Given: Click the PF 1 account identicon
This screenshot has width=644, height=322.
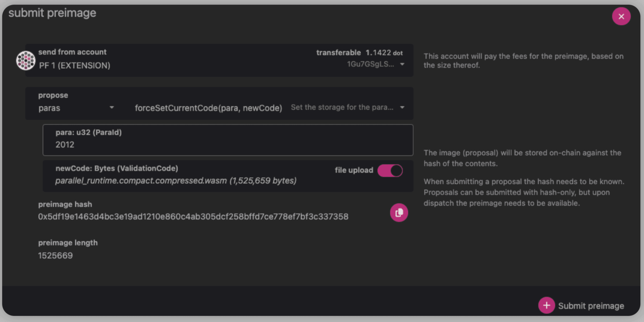Looking at the screenshot, I should 26,60.
